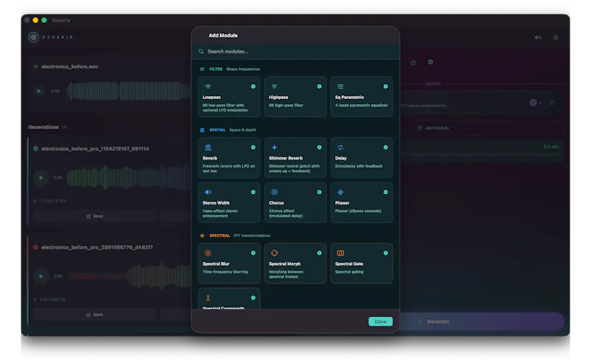Toggle the Reverb module dot
Screen dimensions: 591x364
tap(253, 148)
